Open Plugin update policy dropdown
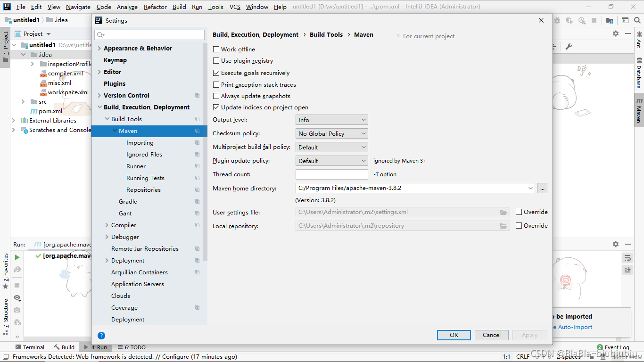This screenshot has height=362, width=644. [332, 161]
